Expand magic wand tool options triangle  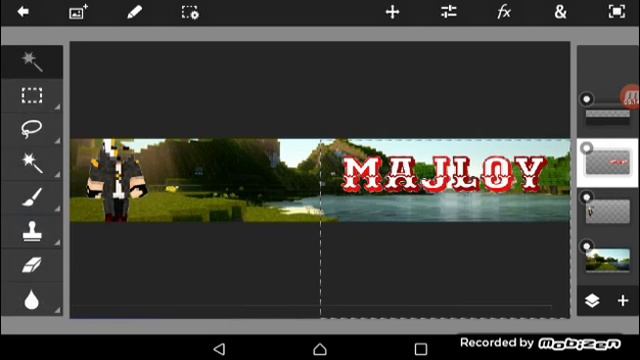(x=57, y=175)
